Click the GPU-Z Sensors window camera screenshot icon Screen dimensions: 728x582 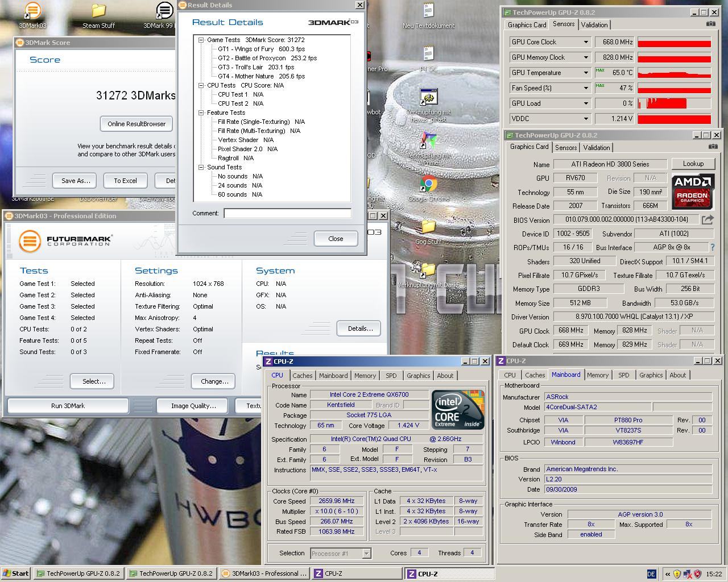click(x=711, y=24)
